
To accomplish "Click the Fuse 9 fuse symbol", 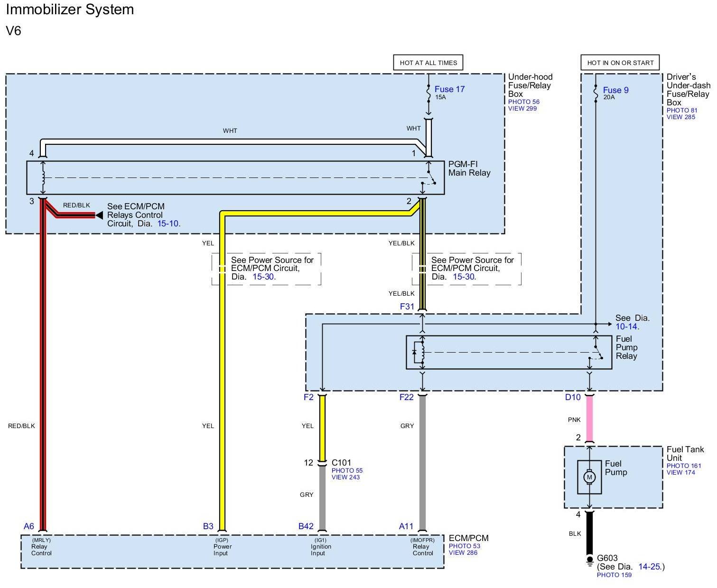I will [596, 93].
